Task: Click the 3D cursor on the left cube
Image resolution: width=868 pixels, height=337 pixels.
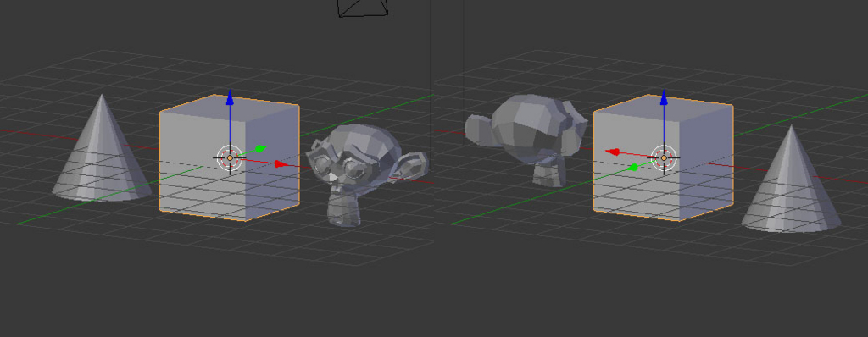Action: (230, 158)
